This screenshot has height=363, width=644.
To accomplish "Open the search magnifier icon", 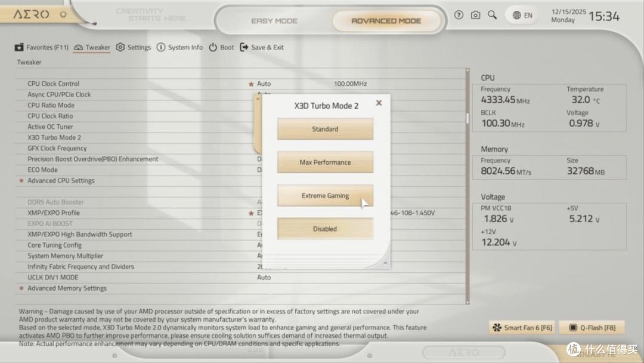I will 492,15.
